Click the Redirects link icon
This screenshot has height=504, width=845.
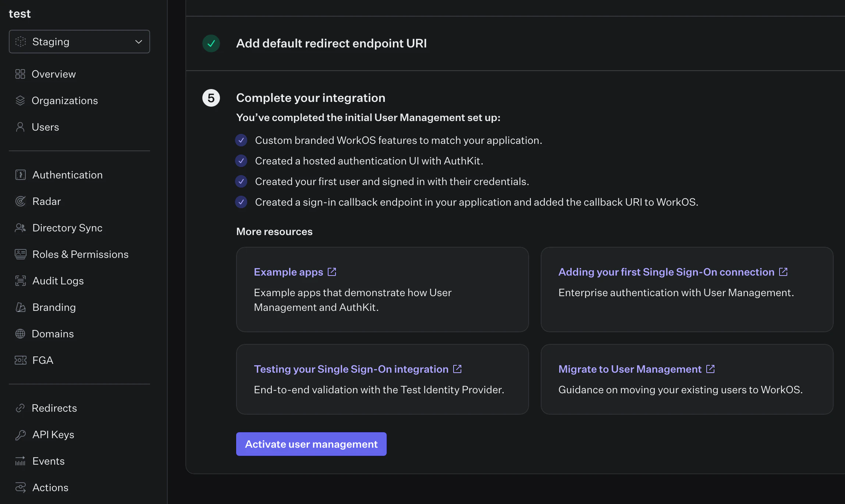[x=20, y=408]
